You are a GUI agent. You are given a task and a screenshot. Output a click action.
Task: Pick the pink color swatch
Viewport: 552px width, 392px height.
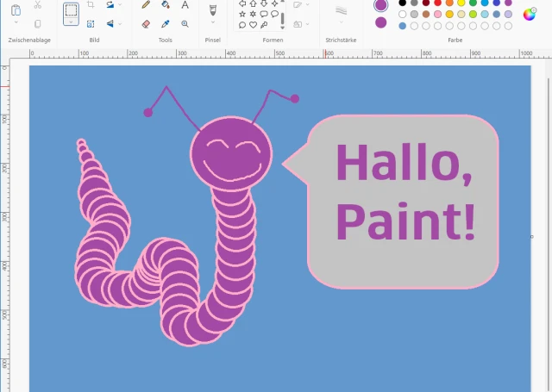[x=437, y=14]
